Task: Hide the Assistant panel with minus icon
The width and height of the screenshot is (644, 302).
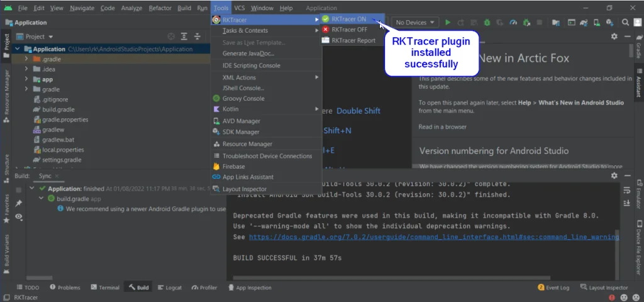Action: [x=627, y=36]
